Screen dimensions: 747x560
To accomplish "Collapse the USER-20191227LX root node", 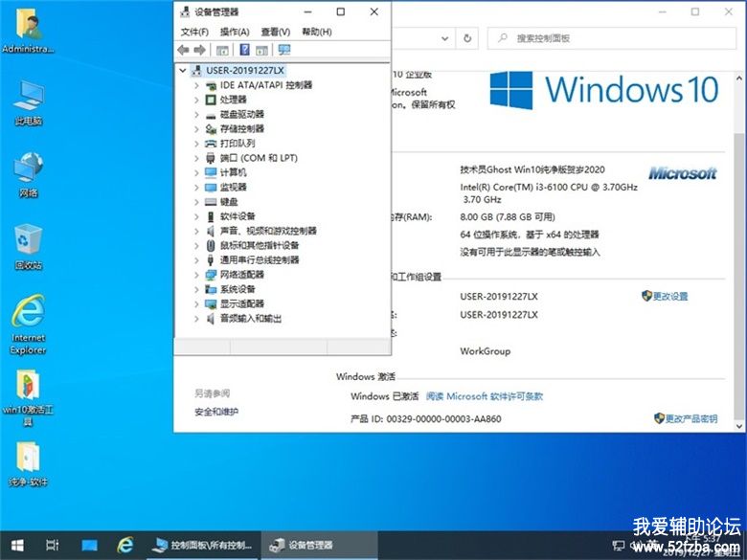I will click(183, 71).
